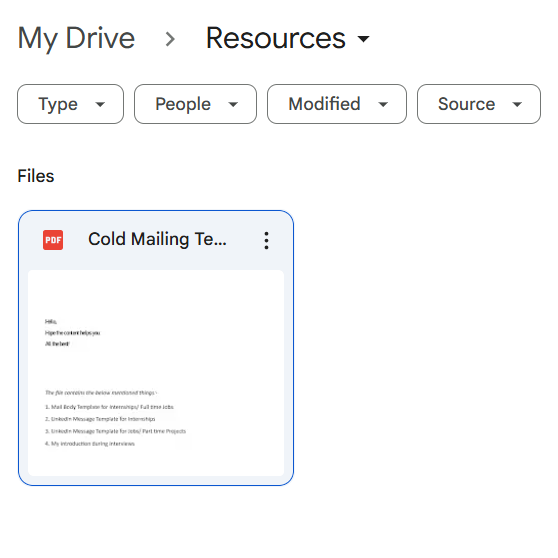Expand the Source filter dropdown
The image size is (558, 558).
[x=479, y=104]
